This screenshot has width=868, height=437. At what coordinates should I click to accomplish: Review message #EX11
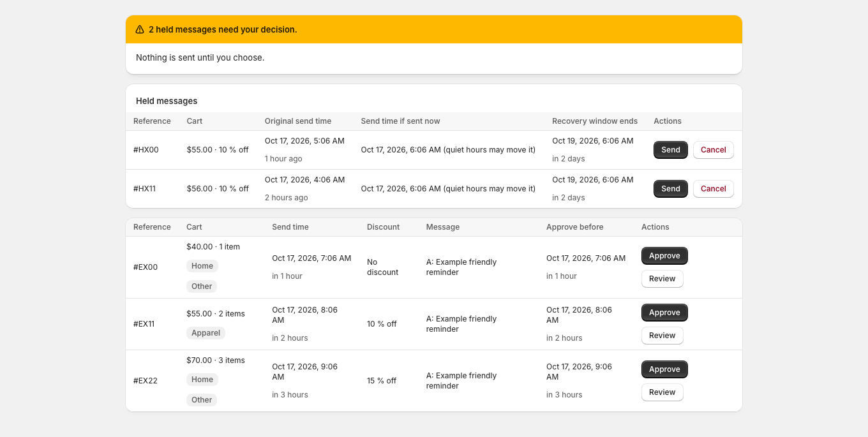coord(662,336)
